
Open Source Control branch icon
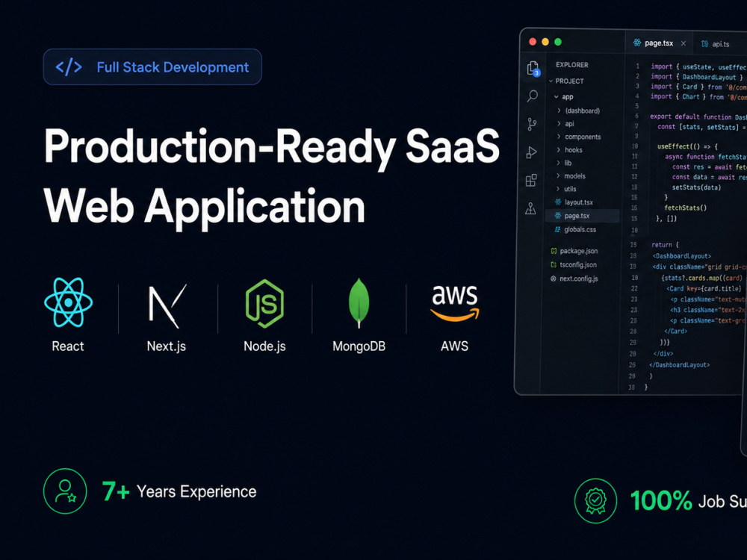532,124
